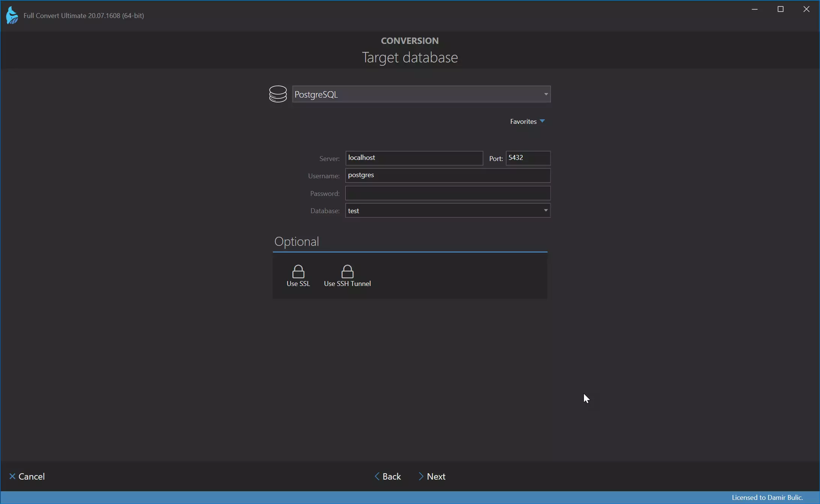
Task: Click the Favorites dropdown arrow icon
Action: click(542, 121)
